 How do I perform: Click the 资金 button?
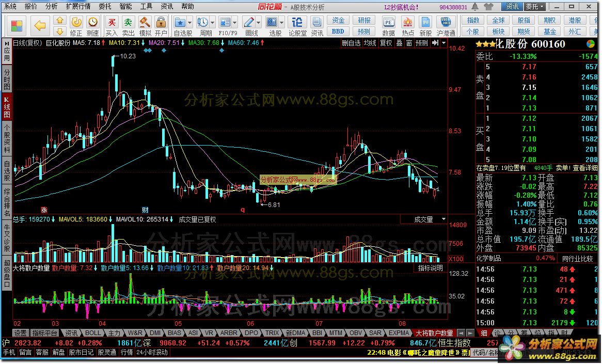338,20
